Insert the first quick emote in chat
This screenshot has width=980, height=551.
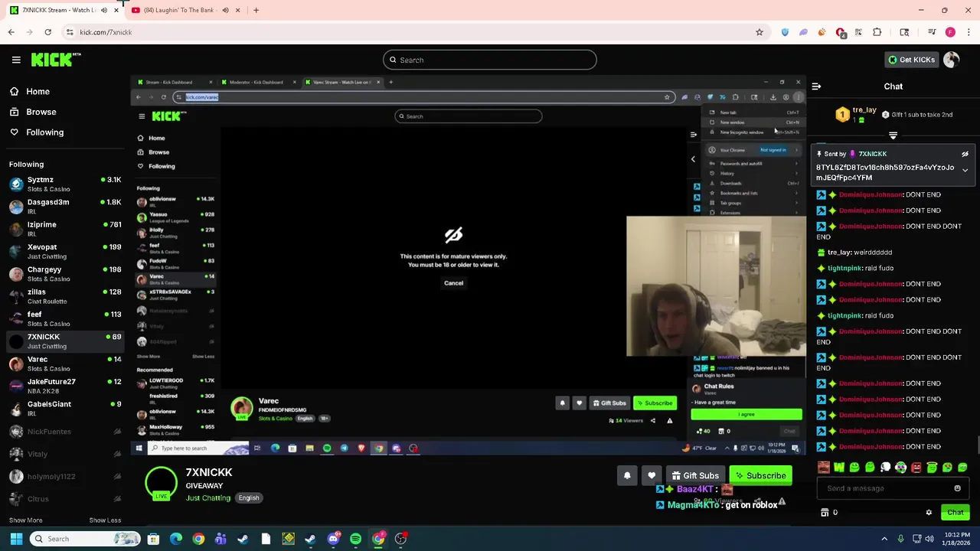pyautogui.click(x=824, y=467)
